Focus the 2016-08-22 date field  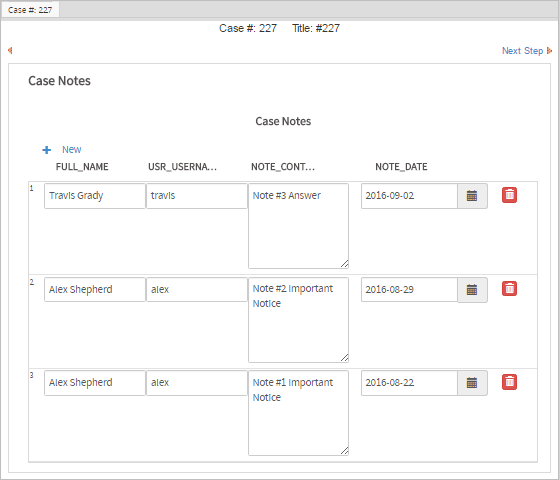pos(409,383)
